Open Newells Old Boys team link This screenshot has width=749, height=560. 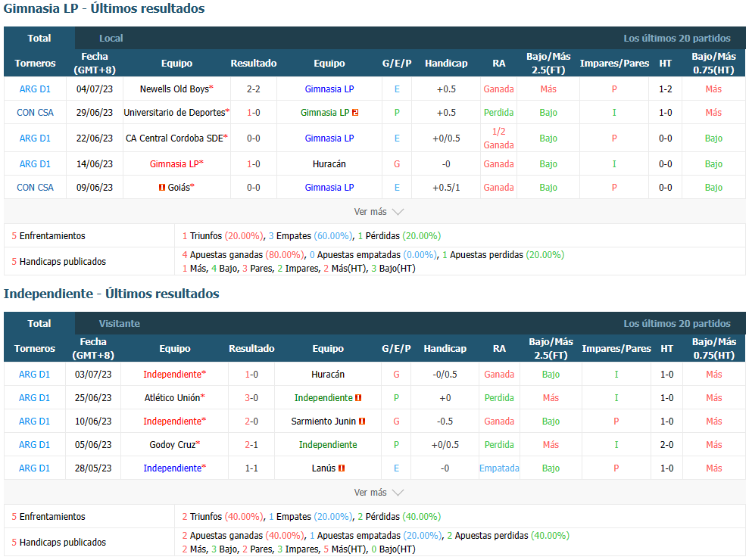tap(174, 89)
